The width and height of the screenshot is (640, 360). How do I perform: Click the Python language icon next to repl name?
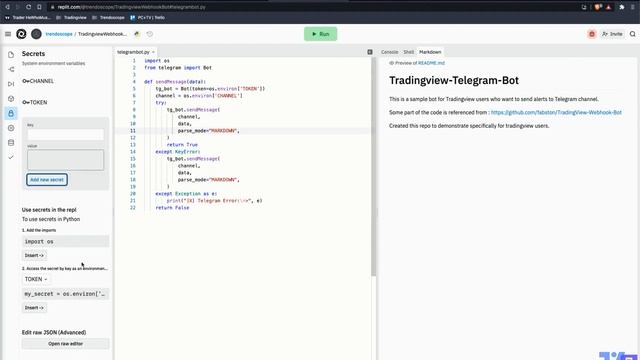click(137, 34)
